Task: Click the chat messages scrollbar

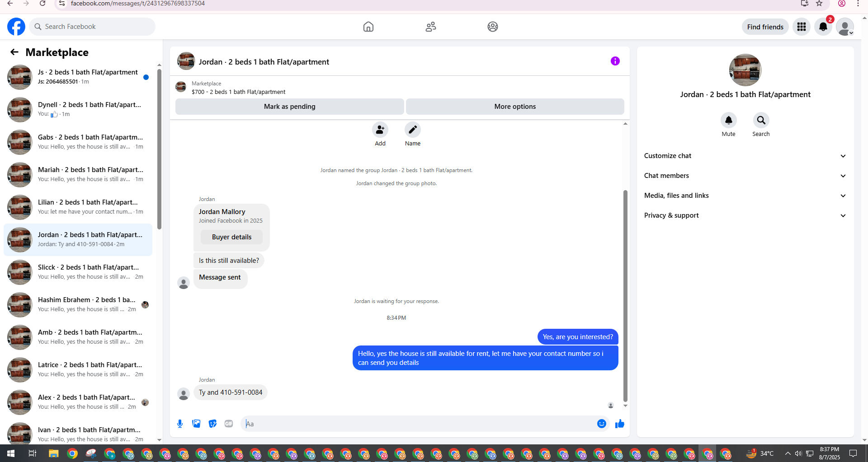Action: pos(625,296)
